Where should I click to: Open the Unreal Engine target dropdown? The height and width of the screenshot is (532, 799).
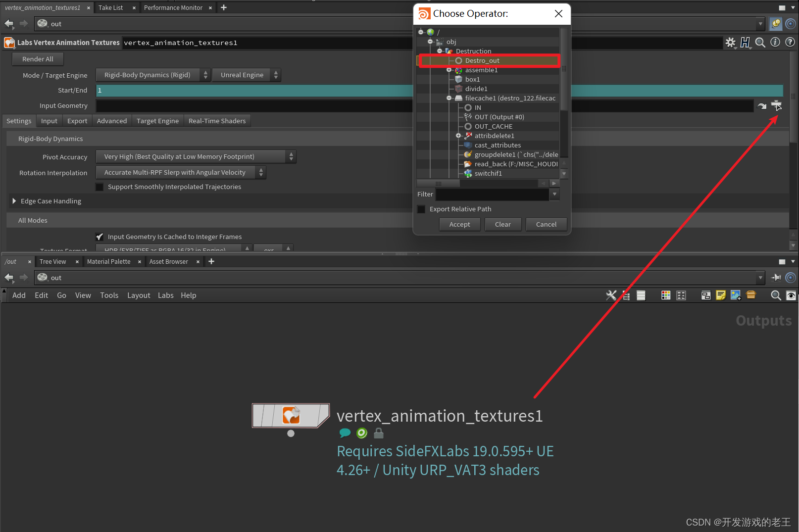click(247, 75)
